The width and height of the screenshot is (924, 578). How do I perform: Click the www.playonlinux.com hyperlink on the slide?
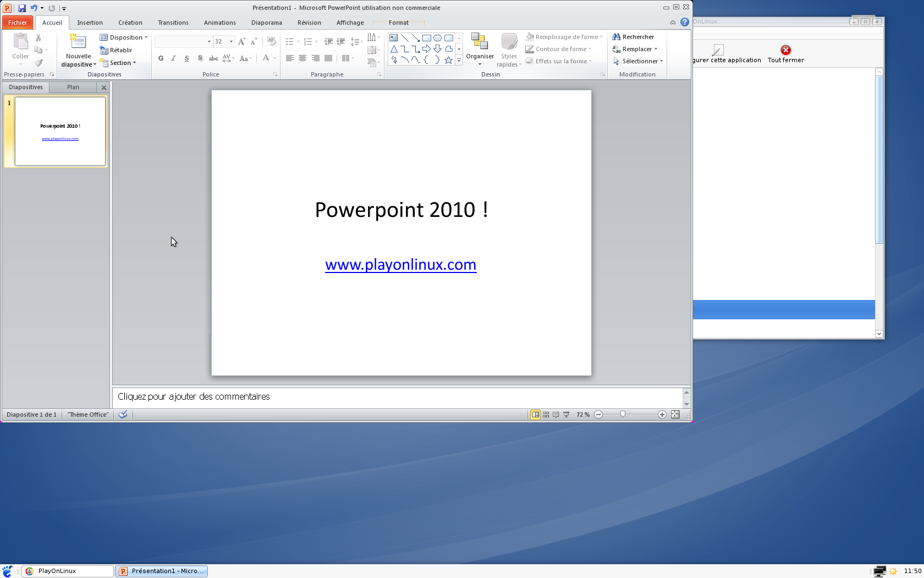pos(400,265)
